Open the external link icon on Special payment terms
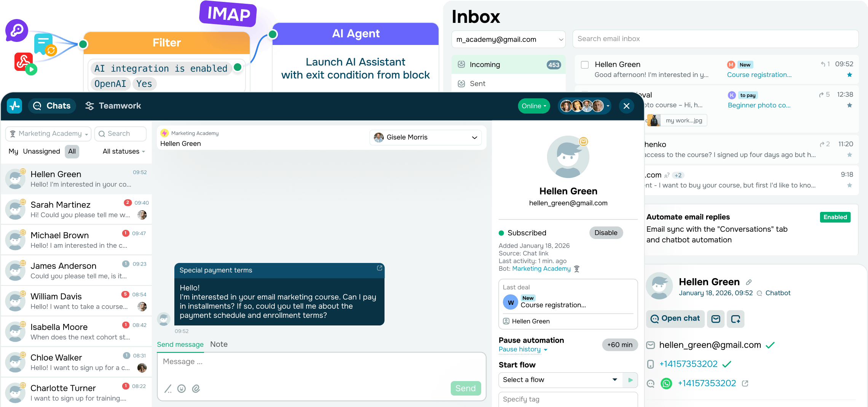This screenshot has height=407, width=868. click(x=379, y=268)
